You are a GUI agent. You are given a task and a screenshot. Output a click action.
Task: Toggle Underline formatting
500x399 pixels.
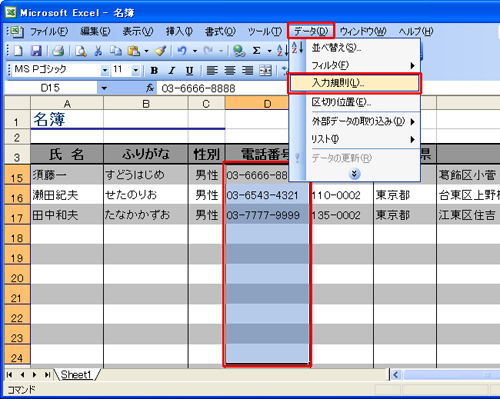tap(189, 71)
